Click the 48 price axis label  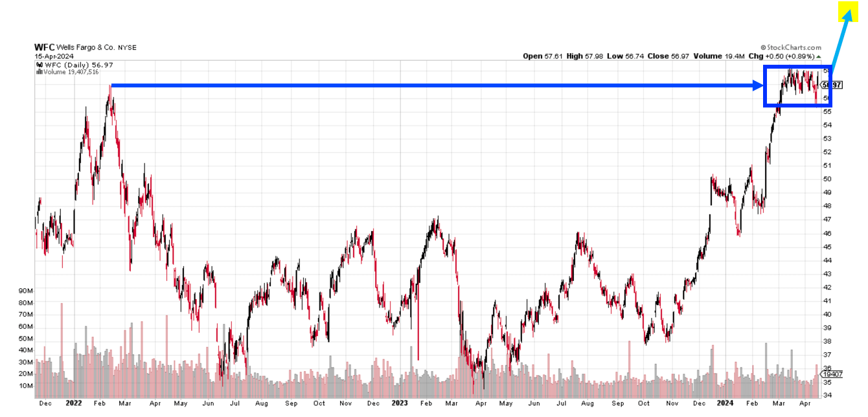(x=827, y=206)
